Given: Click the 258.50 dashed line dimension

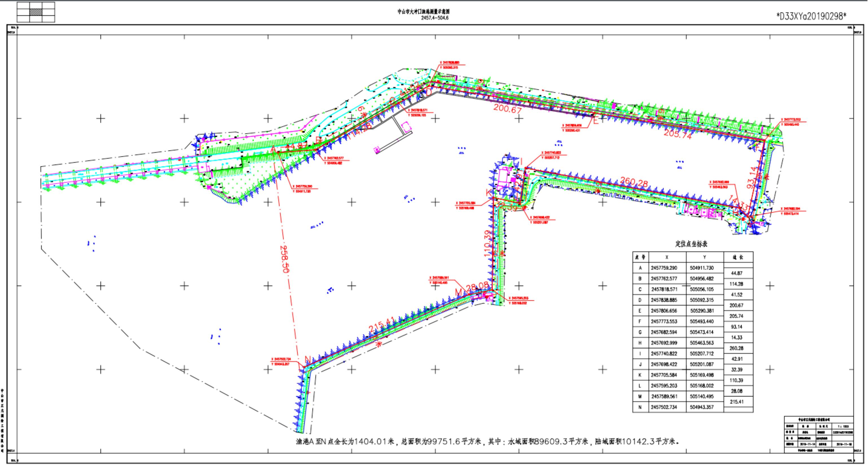Looking at the screenshot, I should (x=285, y=259).
